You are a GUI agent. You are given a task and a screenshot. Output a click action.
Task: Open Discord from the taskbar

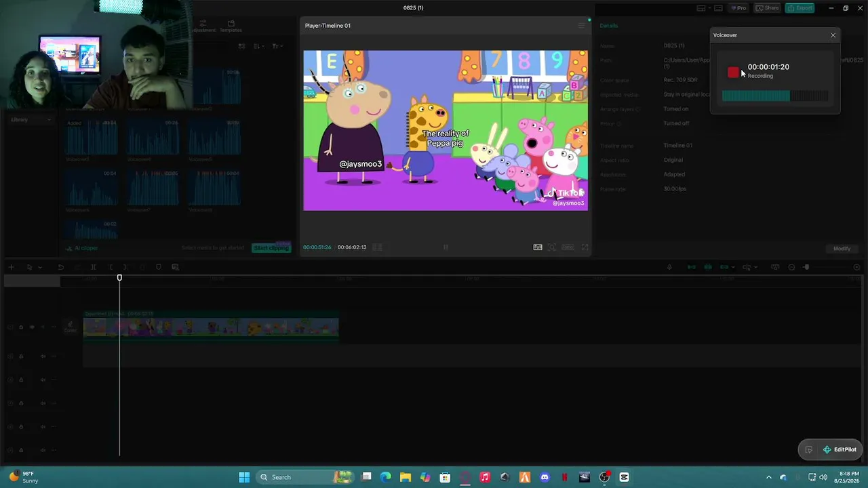pos(545,477)
